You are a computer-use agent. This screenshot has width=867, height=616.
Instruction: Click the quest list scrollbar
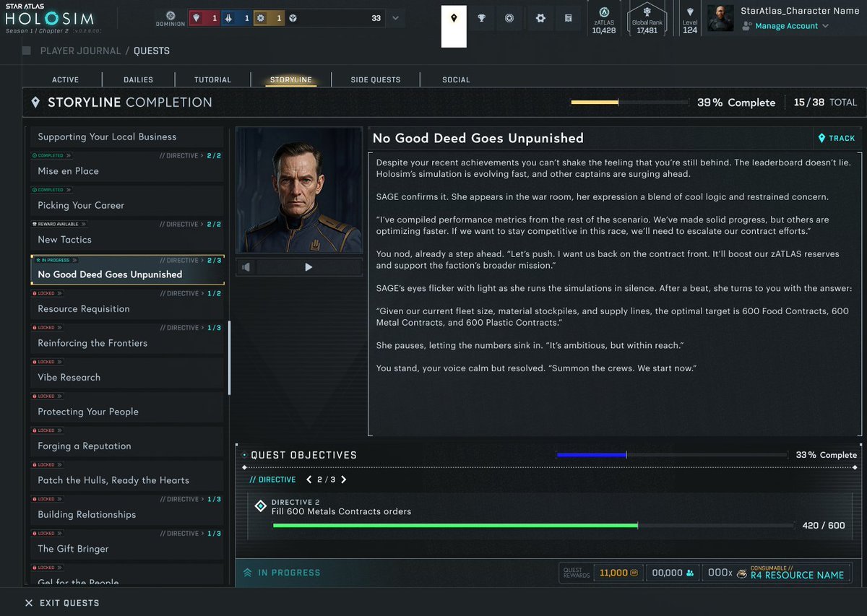pyautogui.click(x=230, y=357)
